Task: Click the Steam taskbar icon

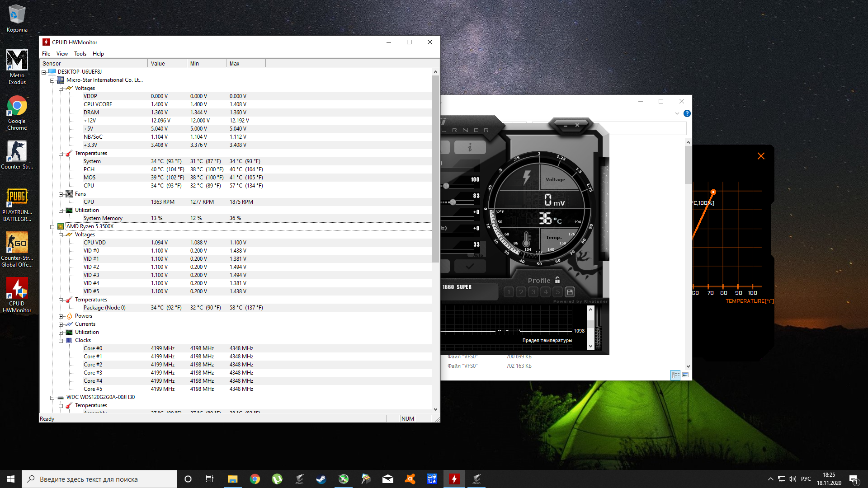Action: point(321,479)
